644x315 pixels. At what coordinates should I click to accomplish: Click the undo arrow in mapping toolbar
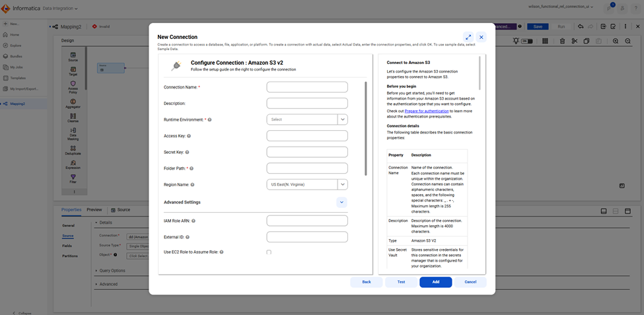(581, 26)
